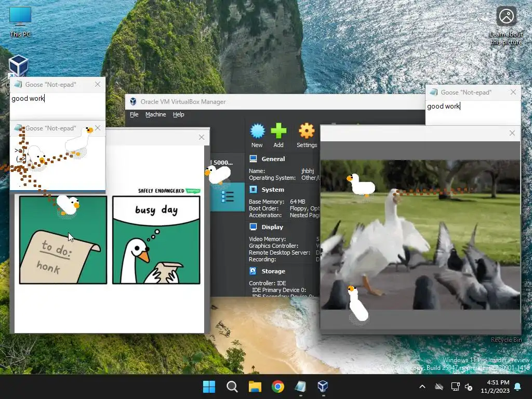
Task: Click the machine tools list icon
Action: pyautogui.click(x=228, y=197)
